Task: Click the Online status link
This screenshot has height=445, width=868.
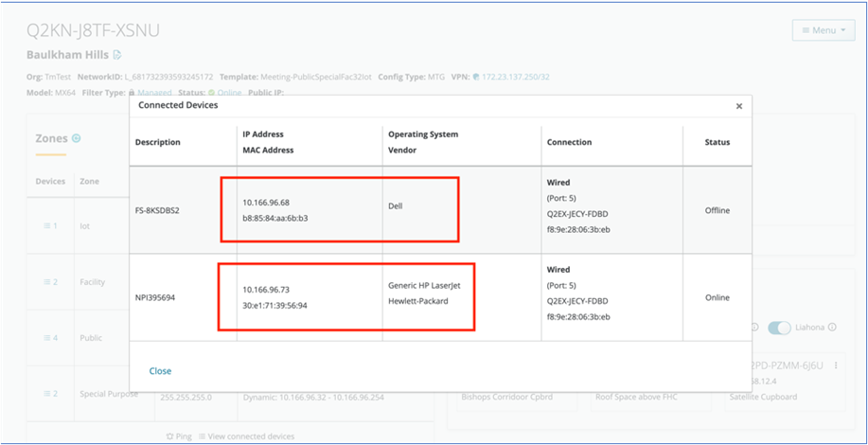Action: [229, 93]
